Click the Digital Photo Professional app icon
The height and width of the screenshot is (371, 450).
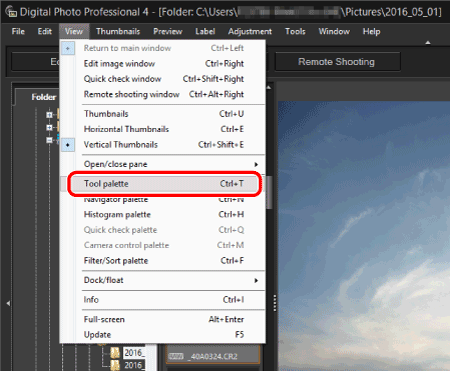tap(11, 12)
